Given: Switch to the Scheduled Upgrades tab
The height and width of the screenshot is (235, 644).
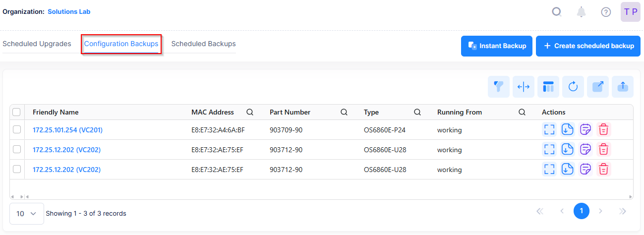Looking at the screenshot, I should [x=37, y=44].
